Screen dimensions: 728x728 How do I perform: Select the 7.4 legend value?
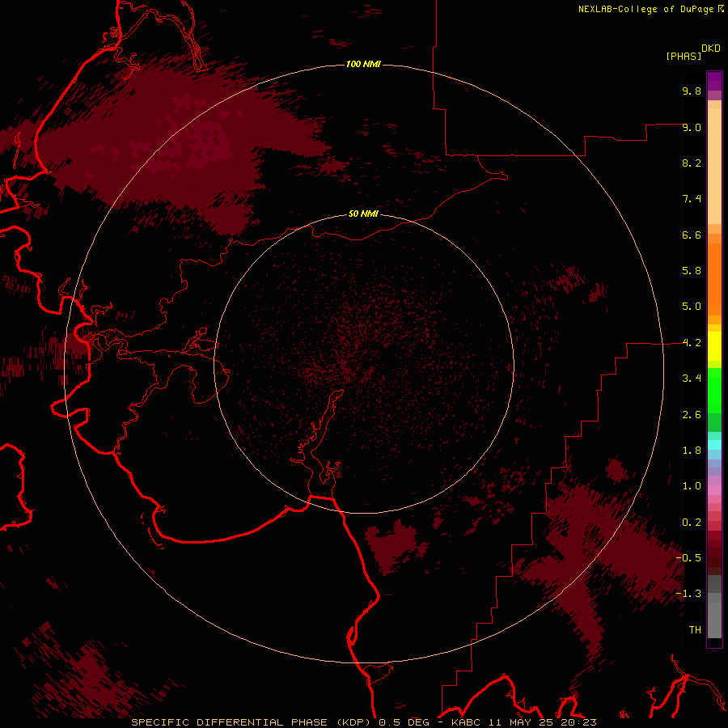692,199
